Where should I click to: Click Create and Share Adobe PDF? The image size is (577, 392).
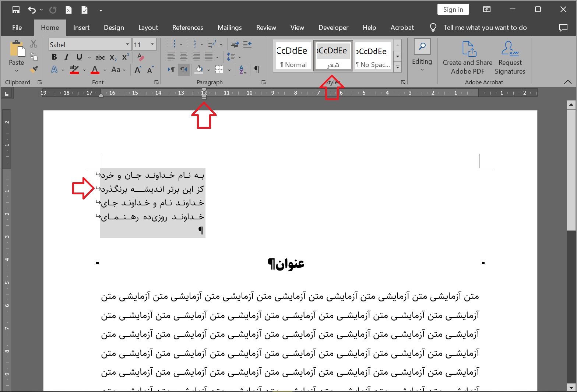[x=468, y=57]
